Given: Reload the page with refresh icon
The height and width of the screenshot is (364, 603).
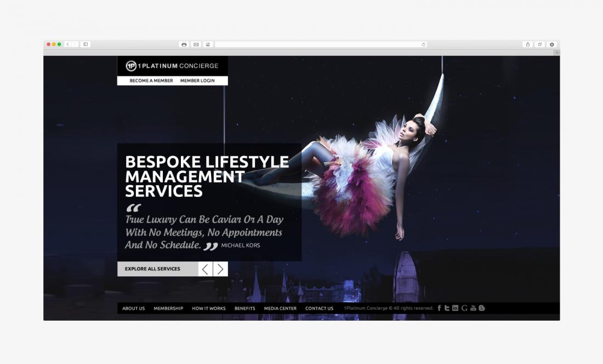Looking at the screenshot, I should click(x=423, y=44).
